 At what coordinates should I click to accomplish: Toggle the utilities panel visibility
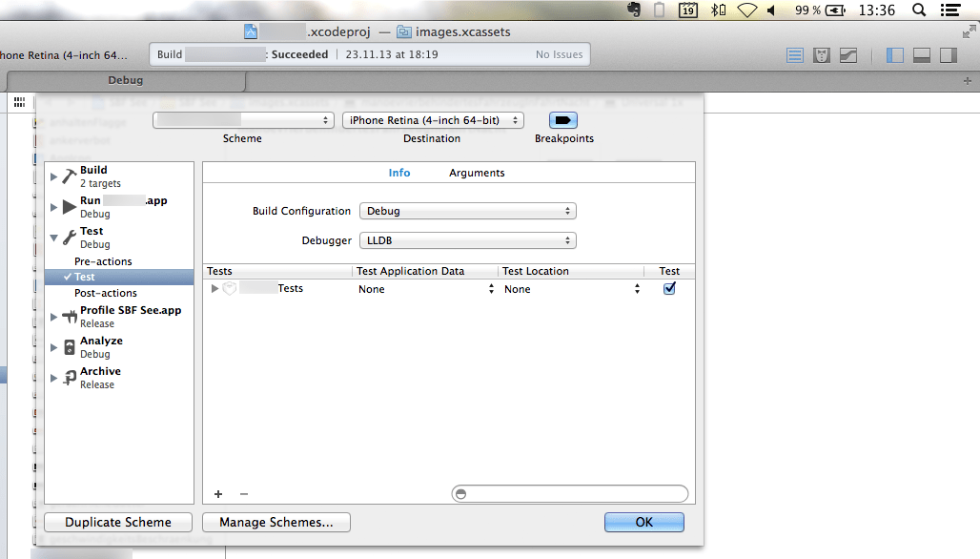[x=948, y=54]
